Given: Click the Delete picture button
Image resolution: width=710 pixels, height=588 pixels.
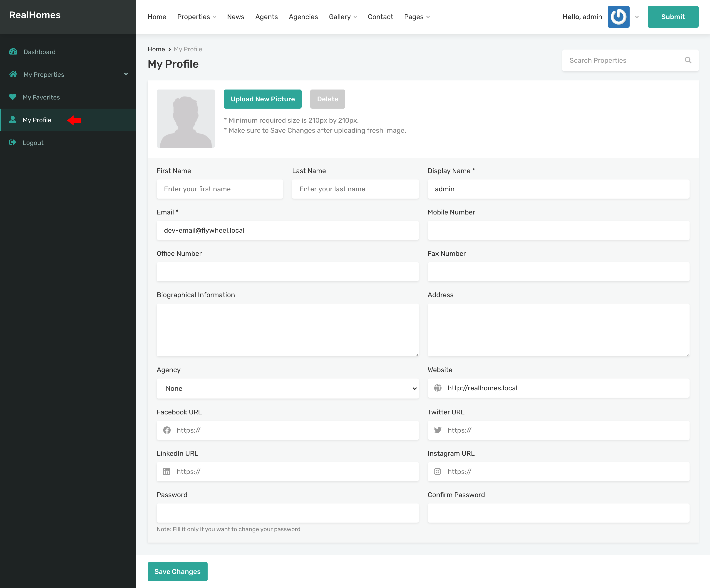Looking at the screenshot, I should (328, 99).
